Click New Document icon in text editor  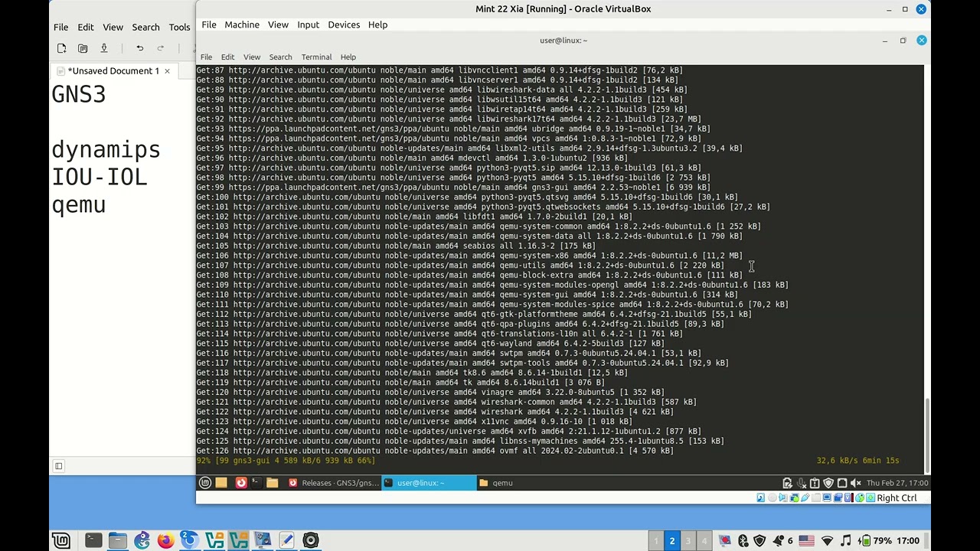[61, 48]
